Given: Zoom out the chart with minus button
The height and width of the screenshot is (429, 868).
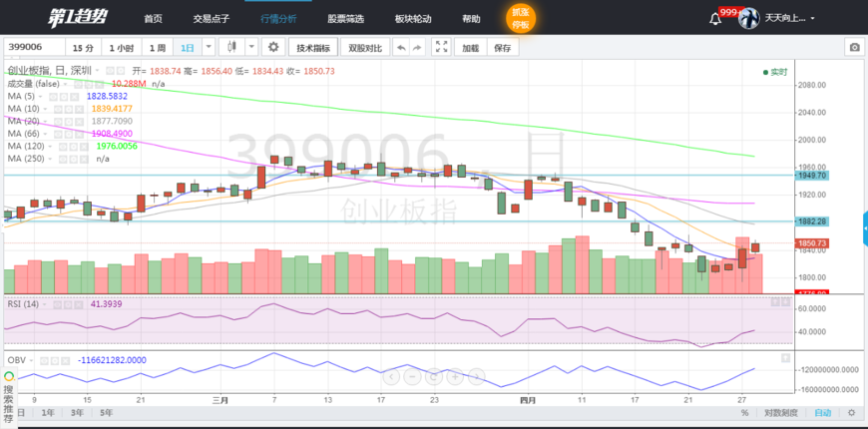Looking at the screenshot, I should (412, 377).
